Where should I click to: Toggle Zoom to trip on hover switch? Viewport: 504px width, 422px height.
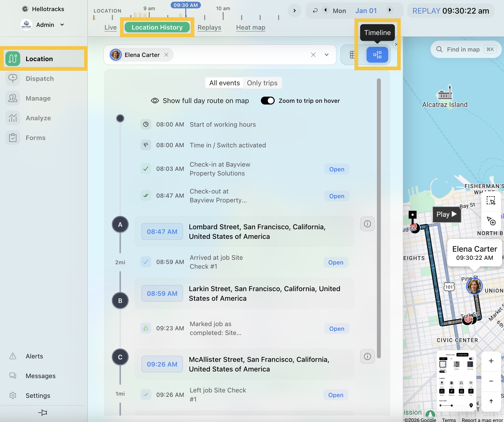[x=268, y=101]
